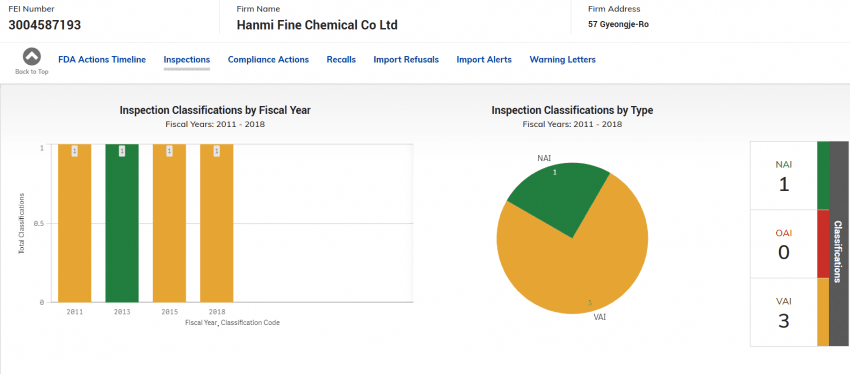Select the 2015 orange bar in chart
The image size is (850, 374).
pos(169,223)
